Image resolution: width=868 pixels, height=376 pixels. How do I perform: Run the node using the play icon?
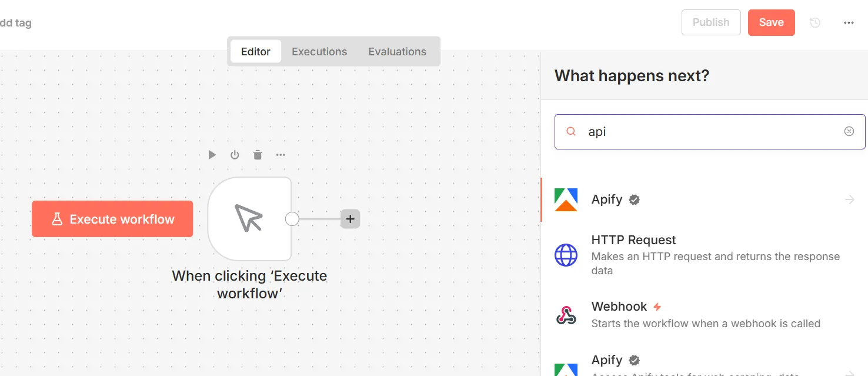point(212,155)
